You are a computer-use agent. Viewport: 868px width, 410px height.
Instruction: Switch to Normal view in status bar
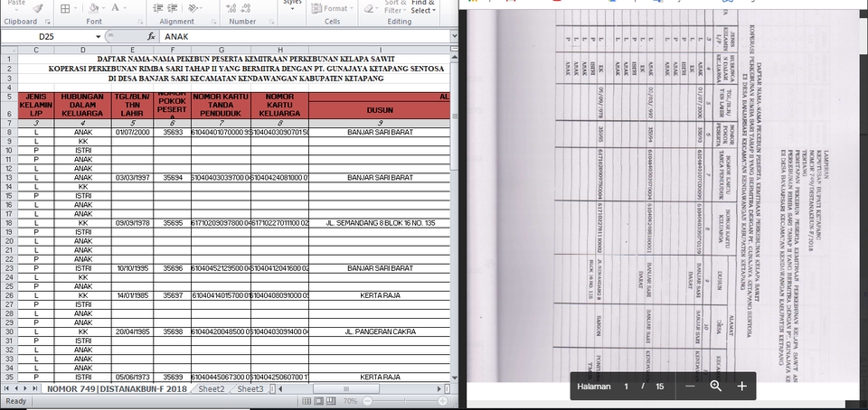pos(307,401)
